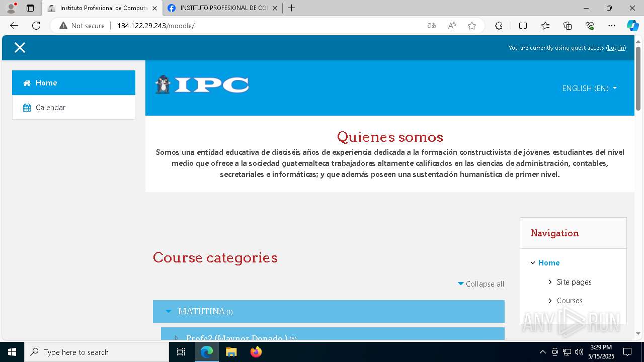Screen dimensions: 644x362
Task: Select Home in the left sidebar
Action: coord(73,83)
